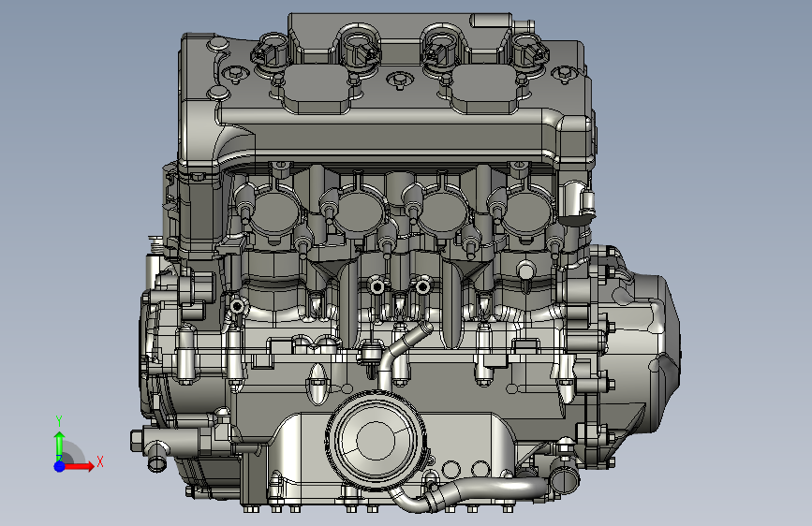
Task: Click the green Y axis arrow of the triad
Action: point(60,446)
